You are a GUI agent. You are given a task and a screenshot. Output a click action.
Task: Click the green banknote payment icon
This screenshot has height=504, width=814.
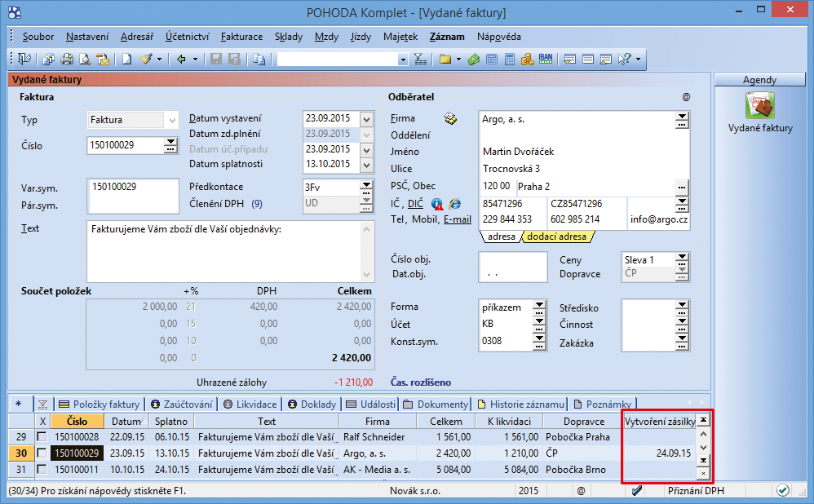pos(473,60)
